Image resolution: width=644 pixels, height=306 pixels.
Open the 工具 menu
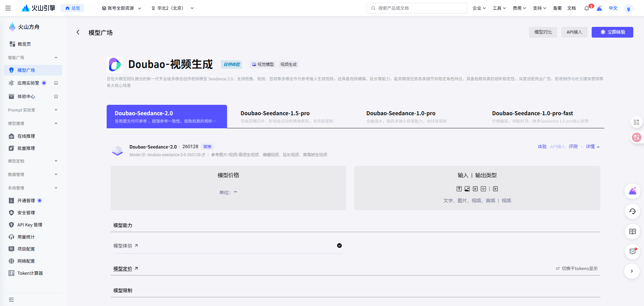499,8
